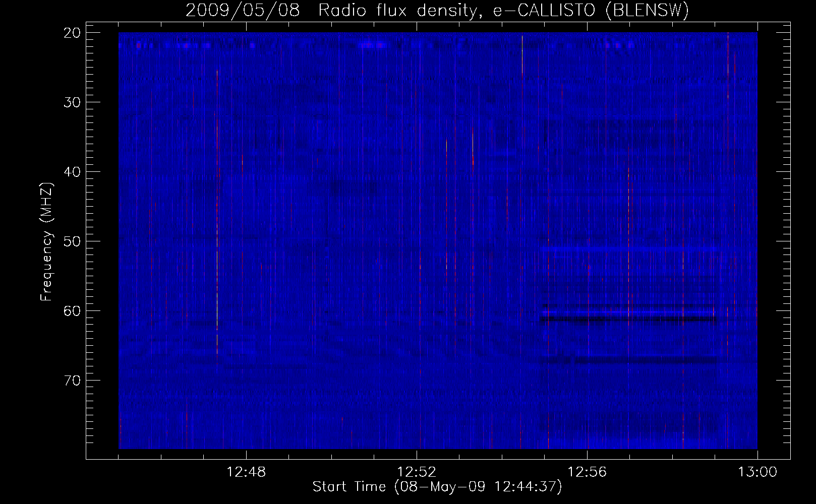Click the 'Start Time (08-May-09 12:44:37)' label
Image resolution: width=816 pixels, height=504 pixels.
(437, 487)
